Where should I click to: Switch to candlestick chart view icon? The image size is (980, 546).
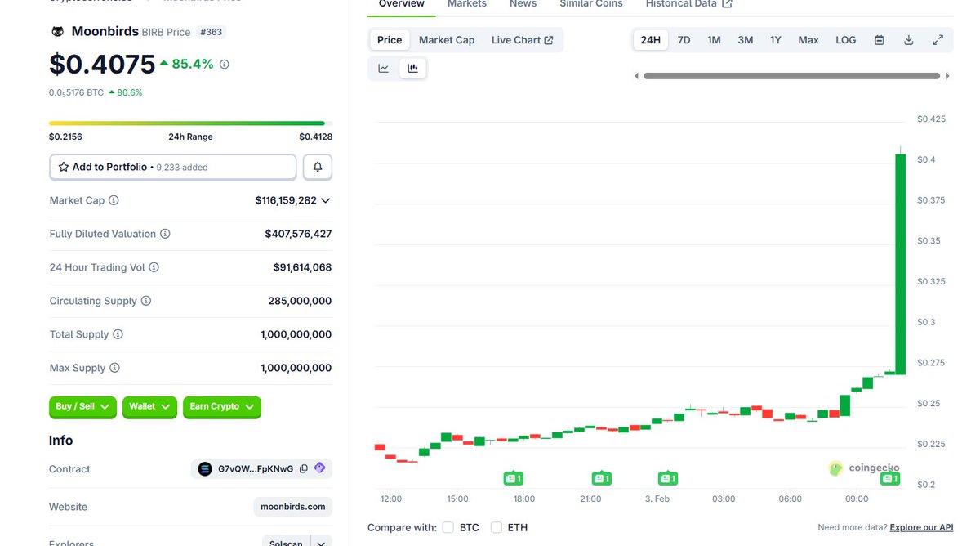(412, 69)
